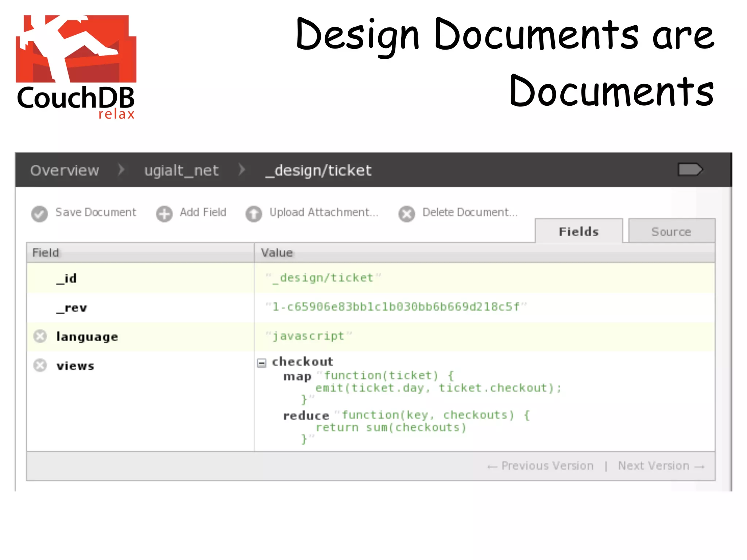The height and width of the screenshot is (560, 747).
Task: Click the "javascript" language value
Action: (x=309, y=336)
